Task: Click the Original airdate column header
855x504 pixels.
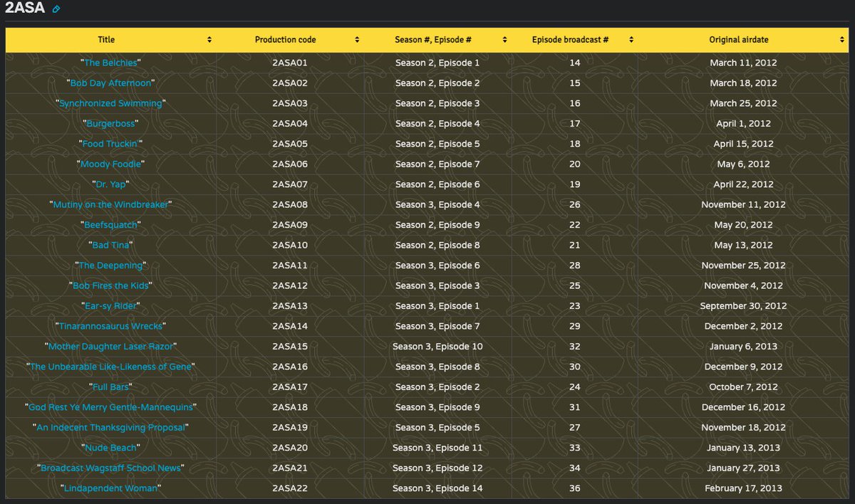Action: coord(743,40)
